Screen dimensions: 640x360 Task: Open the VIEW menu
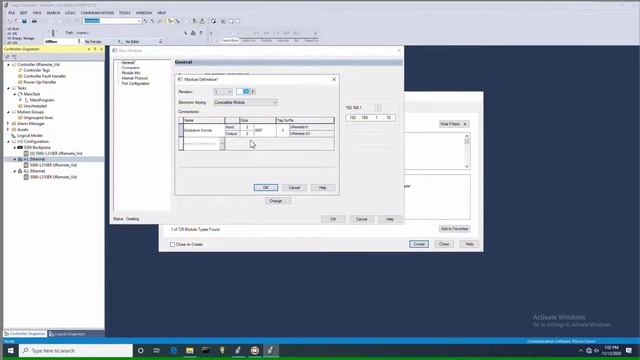37,13
